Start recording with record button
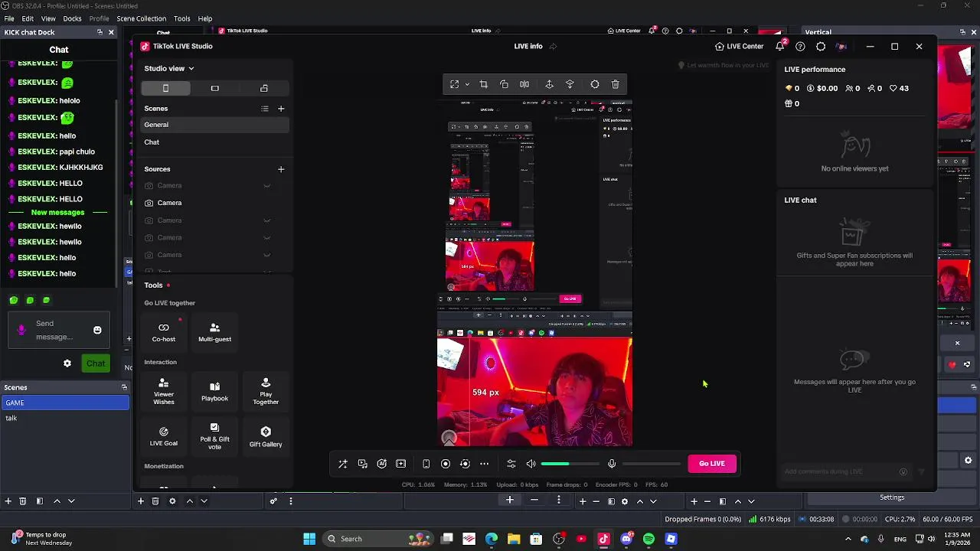 tap(446, 464)
